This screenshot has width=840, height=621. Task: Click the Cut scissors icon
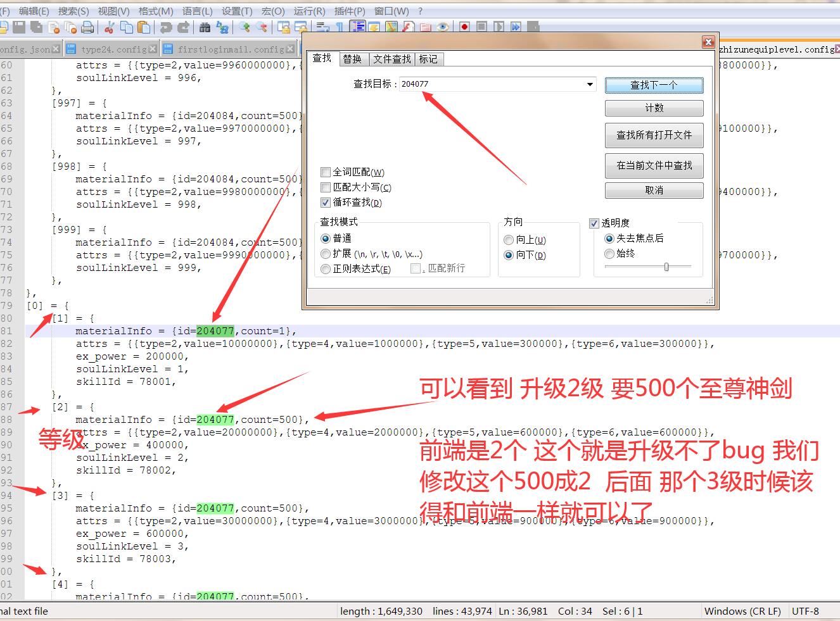(110, 27)
